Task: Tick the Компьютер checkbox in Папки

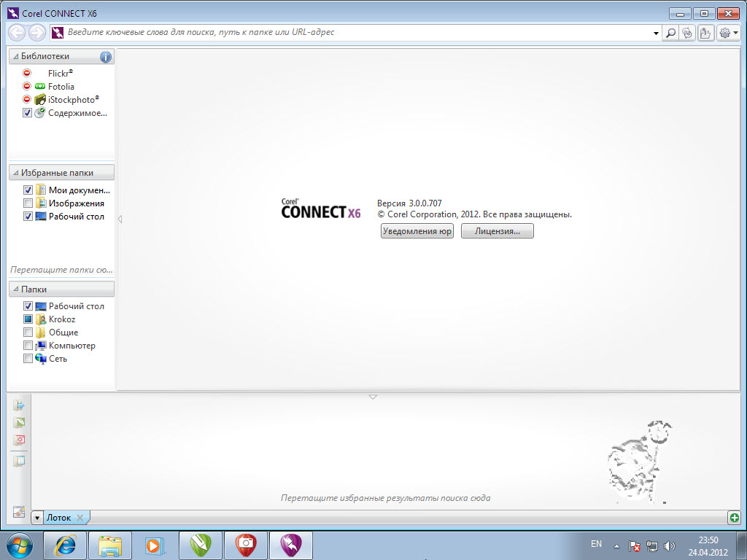Action: click(28, 346)
